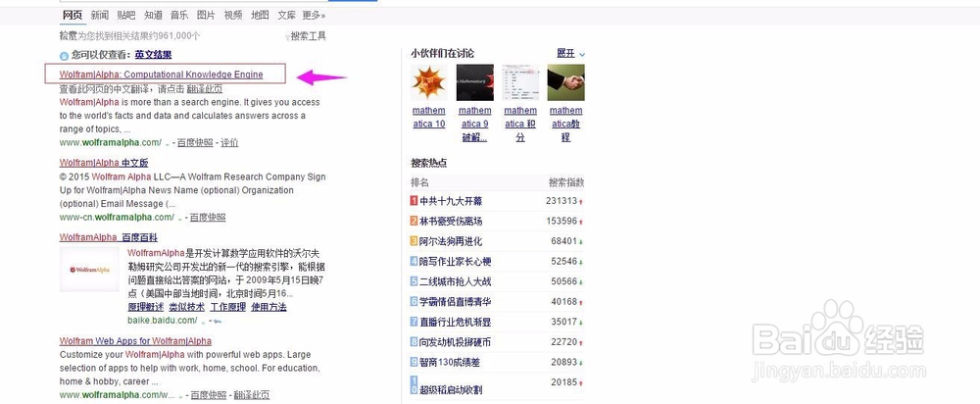Open hot search 林书豪受伤离场
Image resolution: width=980 pixels, height=404 pixels.
(451, 222)
